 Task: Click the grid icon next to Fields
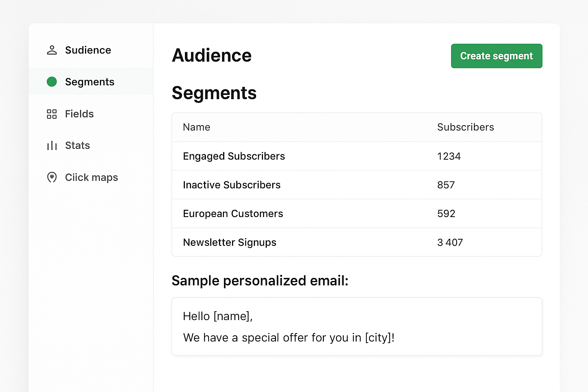51,114
